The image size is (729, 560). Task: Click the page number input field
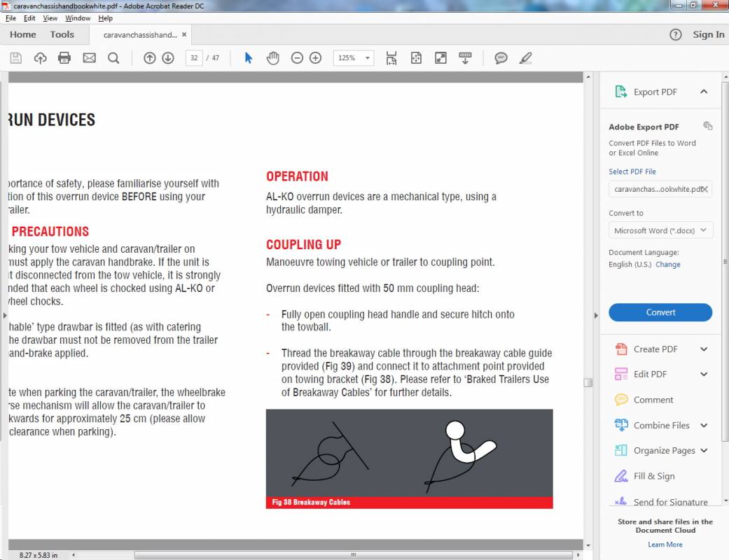[194, 58]
